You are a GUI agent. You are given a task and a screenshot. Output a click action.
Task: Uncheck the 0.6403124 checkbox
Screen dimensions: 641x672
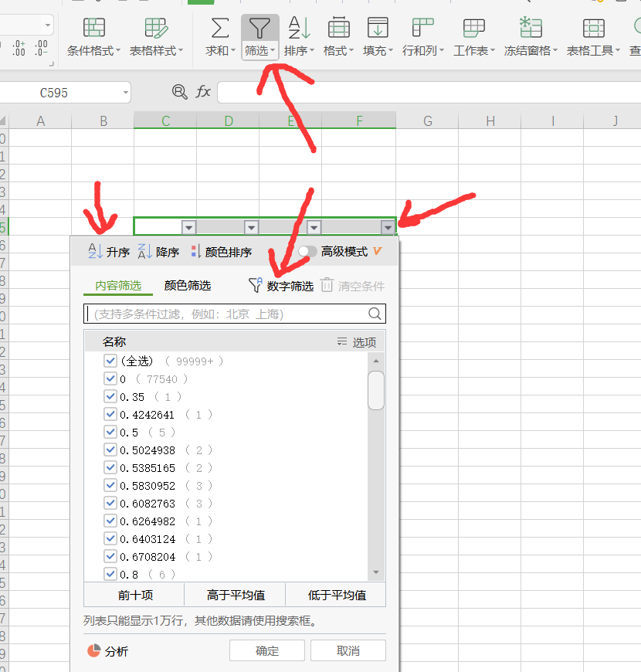[110, 538]
